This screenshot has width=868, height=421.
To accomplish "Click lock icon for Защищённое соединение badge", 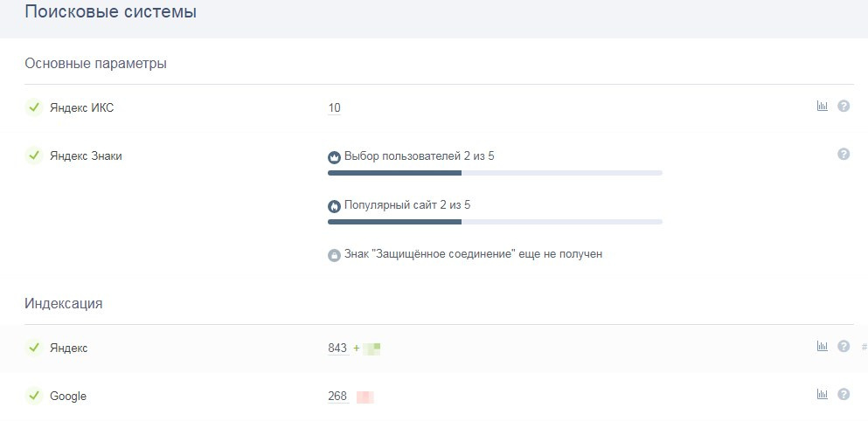I will click(334, 256).
